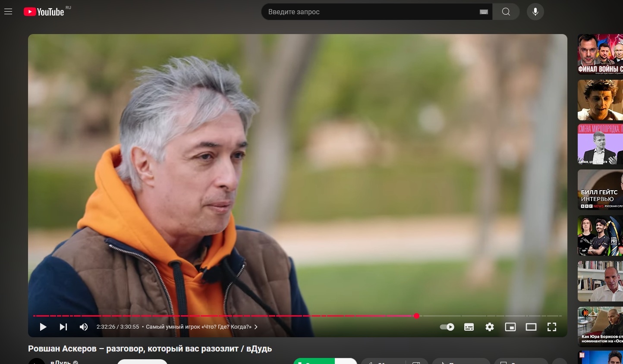The height and width of the screenshot is (364, 623).
Task: Skip to the next video
Action: point(63,327)
